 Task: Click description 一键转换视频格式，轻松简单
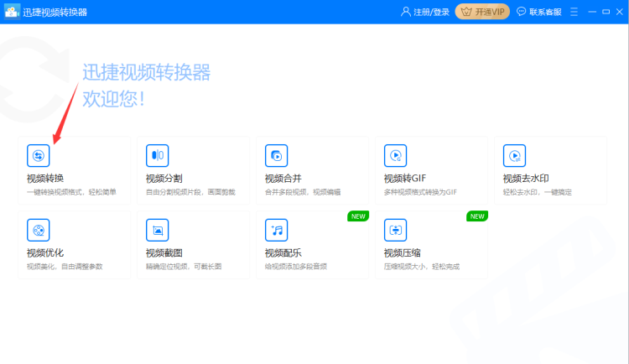coord(71,192)
